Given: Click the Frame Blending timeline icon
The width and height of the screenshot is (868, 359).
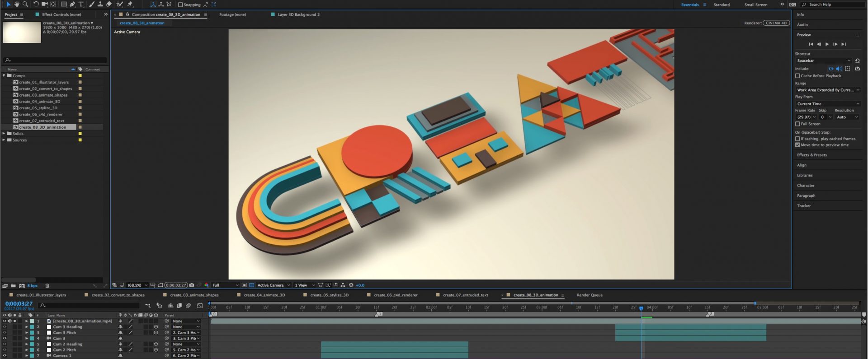Looking at the screenshot, I should [179, 306].
